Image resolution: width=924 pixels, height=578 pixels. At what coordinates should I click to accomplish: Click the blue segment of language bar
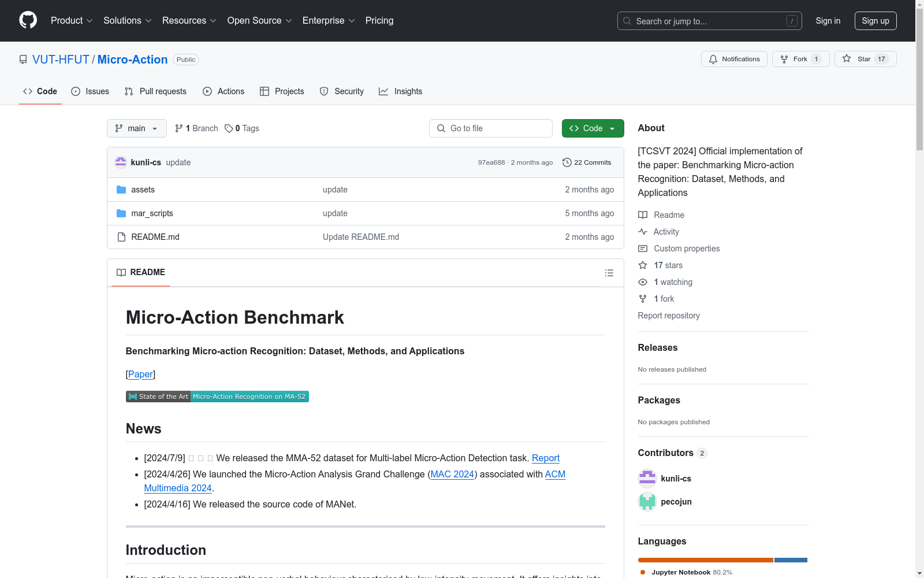[791, 560]
